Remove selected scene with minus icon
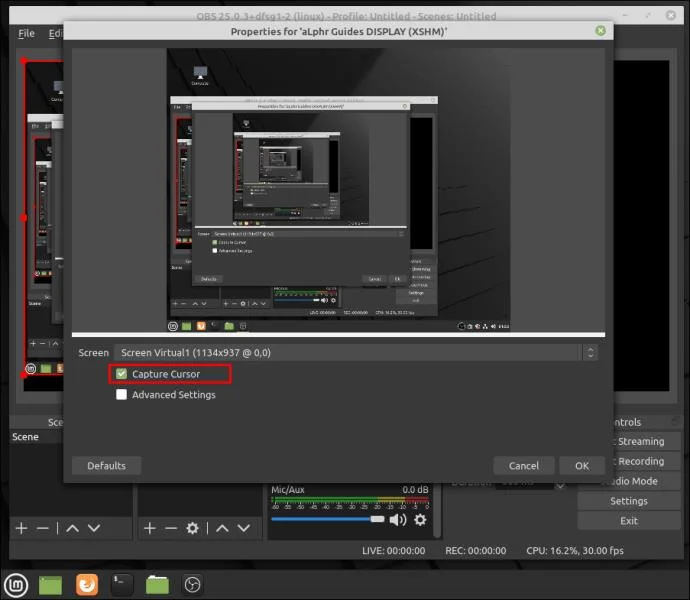Screen dimensions: 690x600 pos(43,528)
